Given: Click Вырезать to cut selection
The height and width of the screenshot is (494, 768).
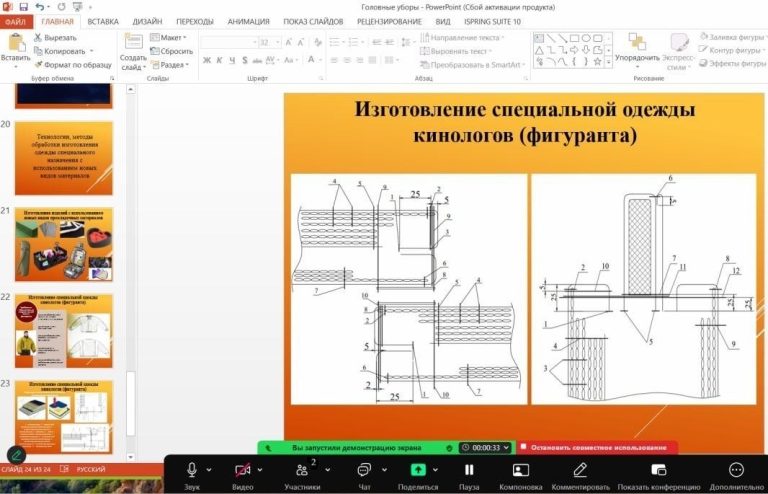Looking at the screenshot, I should (x=55, y=38).
